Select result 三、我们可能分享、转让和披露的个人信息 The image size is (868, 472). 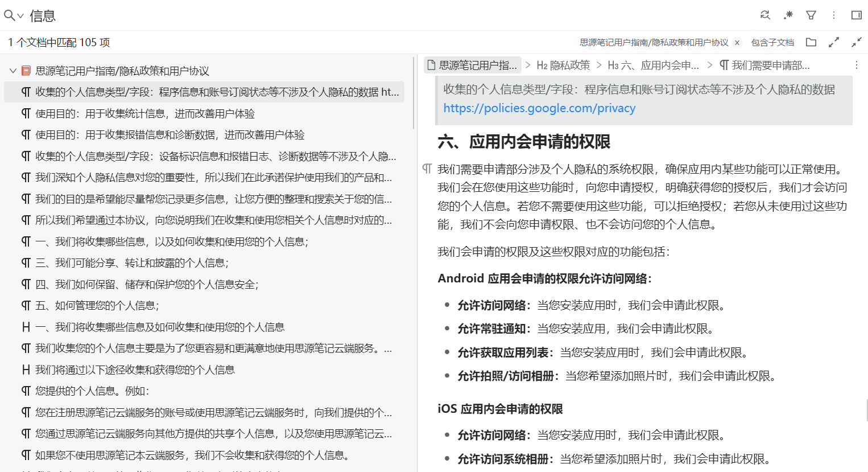tap(204, 263)
